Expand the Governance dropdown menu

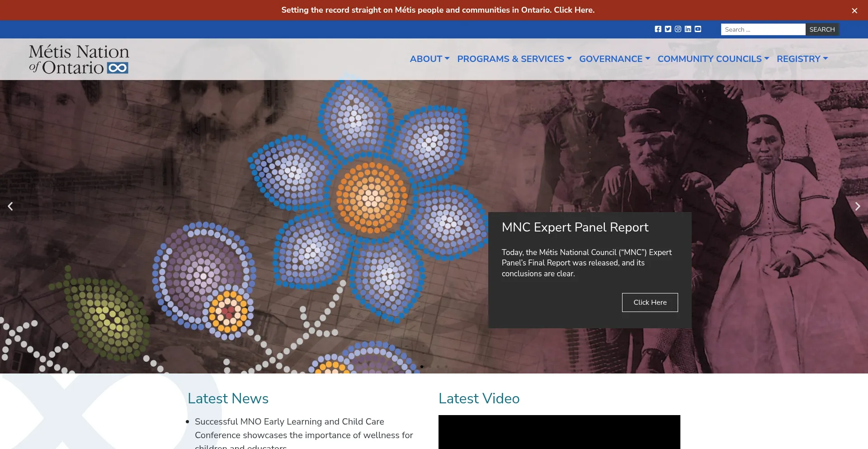(x=614, y=59)
